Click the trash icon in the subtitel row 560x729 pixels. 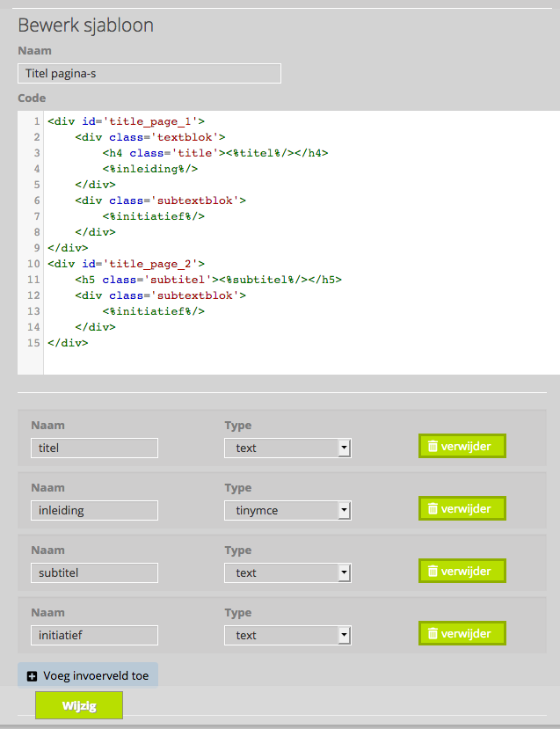pyautogui.click(x=433, y=572)
